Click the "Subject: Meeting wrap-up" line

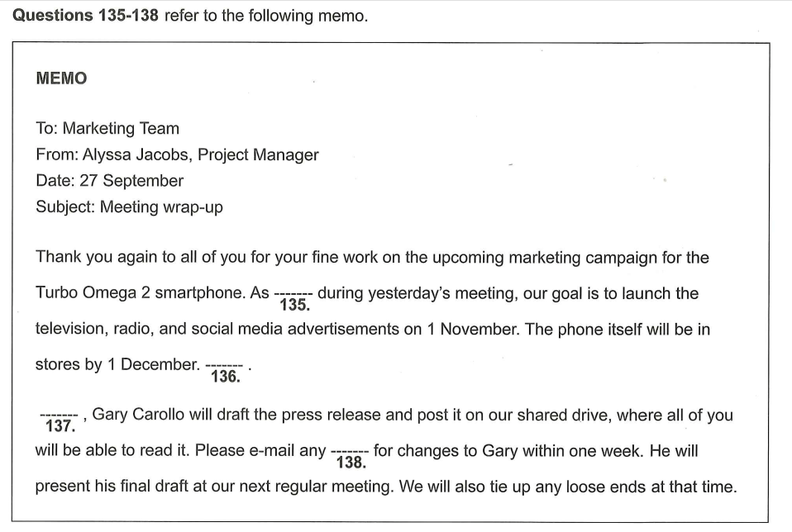129,207
